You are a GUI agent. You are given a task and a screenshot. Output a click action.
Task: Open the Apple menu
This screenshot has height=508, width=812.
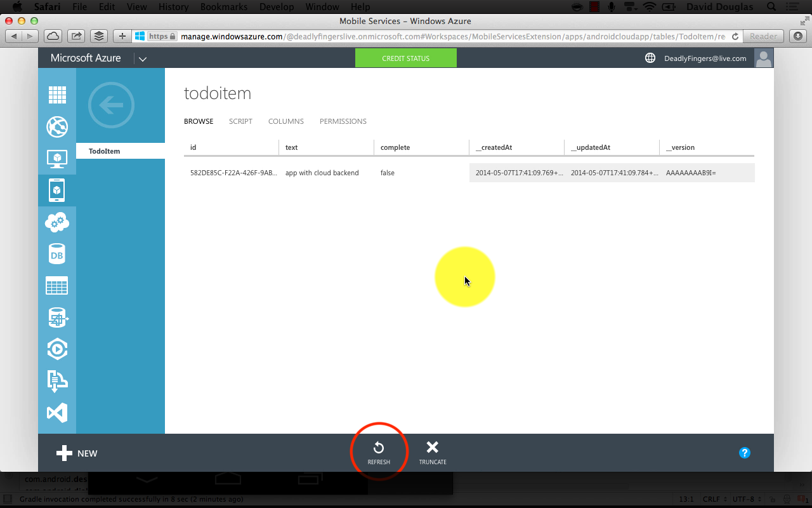click(17, 6)
